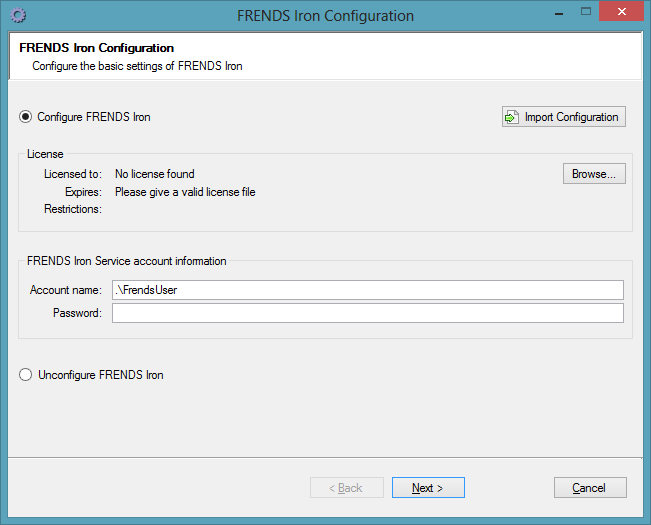This screenshot has width=651, height=525.
Task: Click 'Configure the basic settings of FRENDS Iron' subtitle
Action: (137, 66)
